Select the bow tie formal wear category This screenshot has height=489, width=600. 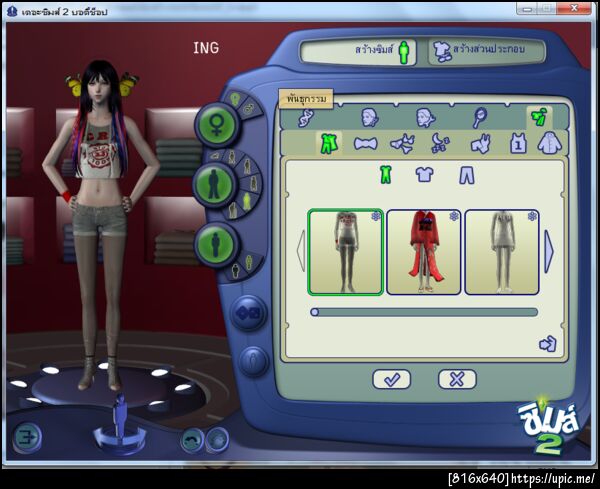(x=365, y=144)
